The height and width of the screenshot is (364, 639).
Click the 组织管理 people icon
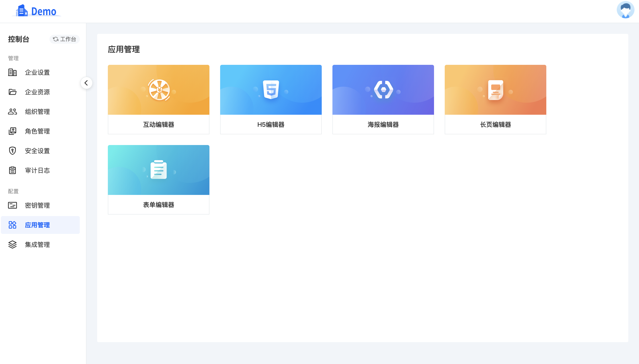12,111
